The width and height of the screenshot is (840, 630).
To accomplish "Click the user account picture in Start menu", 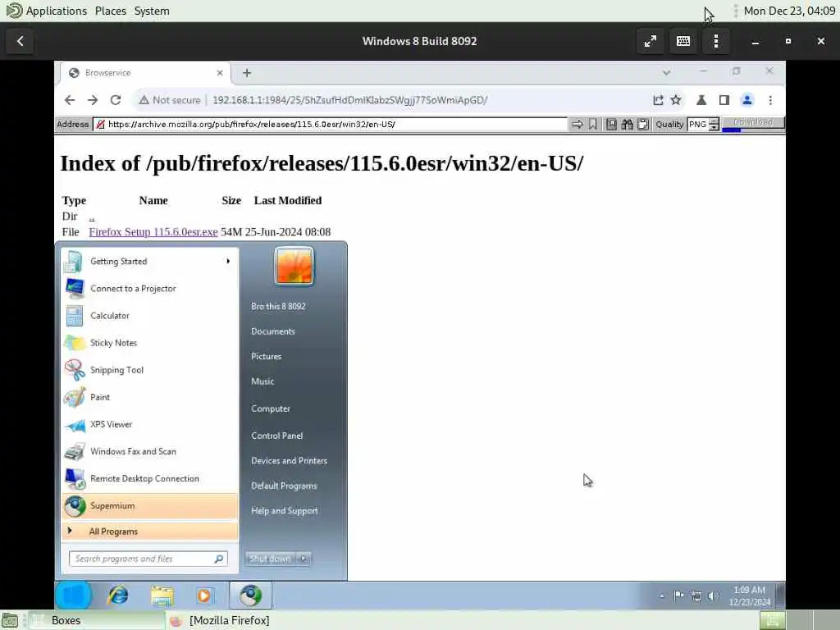I will tap(294, 267).
